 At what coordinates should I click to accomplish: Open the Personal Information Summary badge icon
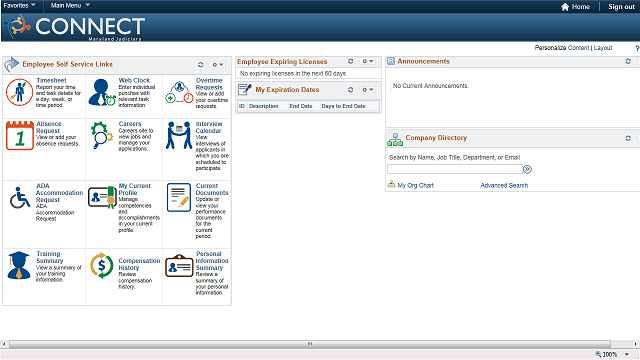(179, 265)
